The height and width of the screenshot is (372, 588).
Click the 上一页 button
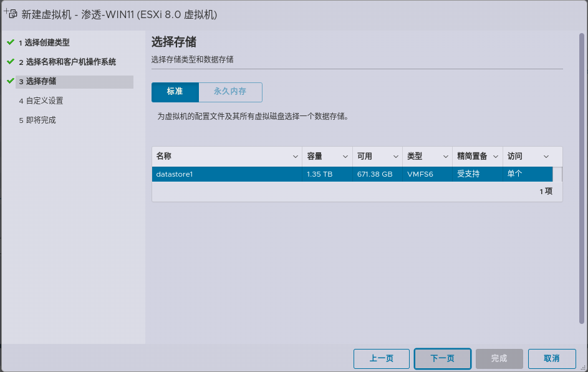(x=381, y=358)
